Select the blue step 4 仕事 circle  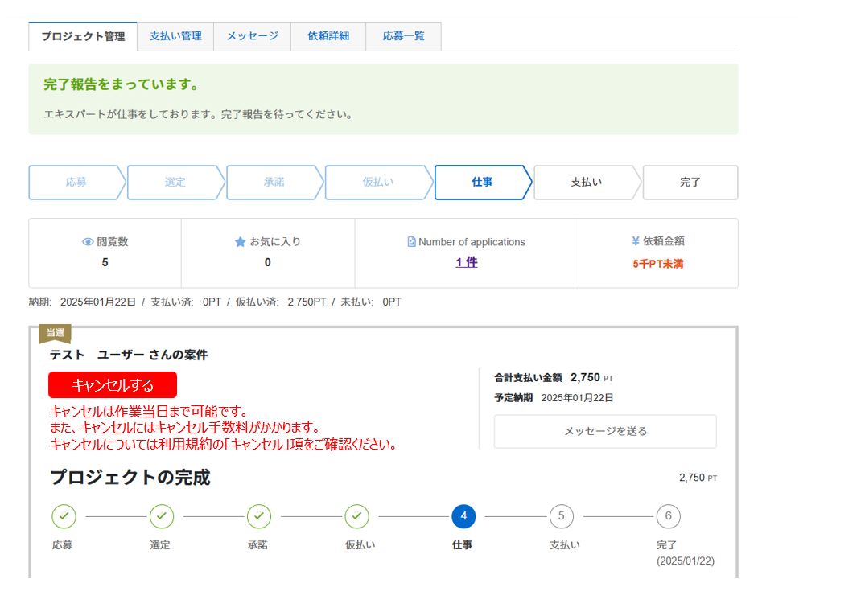(x=463, y=516)
